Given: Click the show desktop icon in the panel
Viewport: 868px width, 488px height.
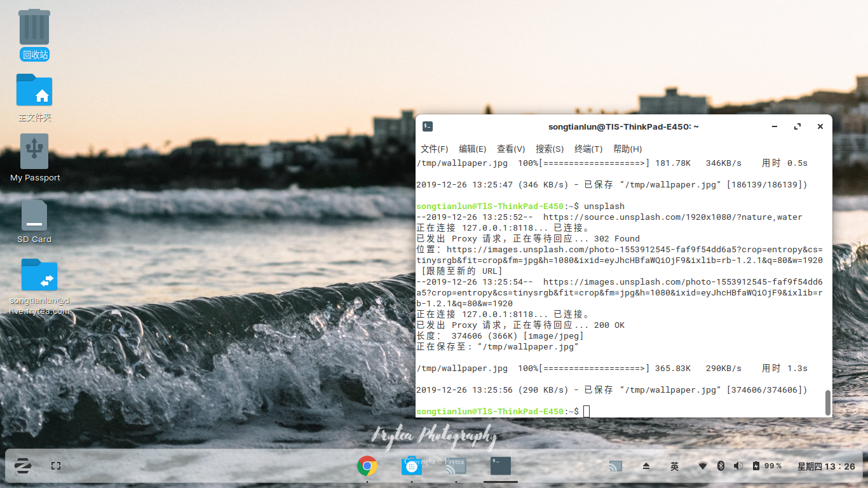Looking at the screenshot, I should (56, 466).
